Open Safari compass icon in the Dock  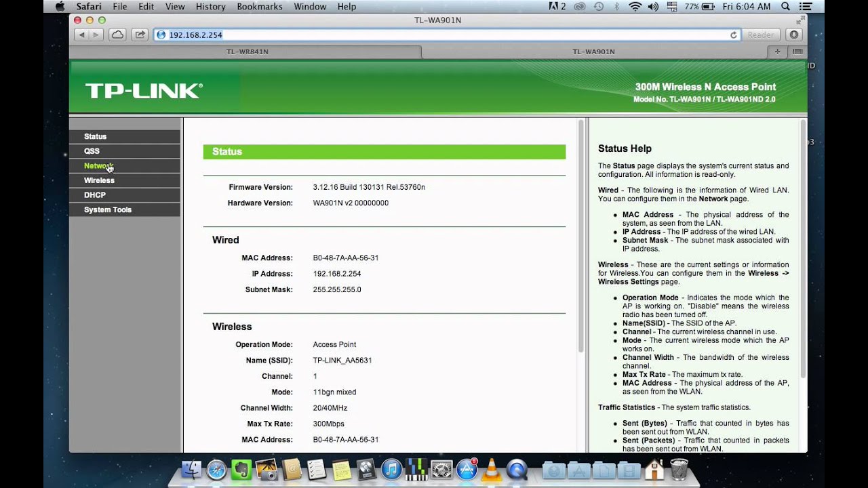pos(217,469)
